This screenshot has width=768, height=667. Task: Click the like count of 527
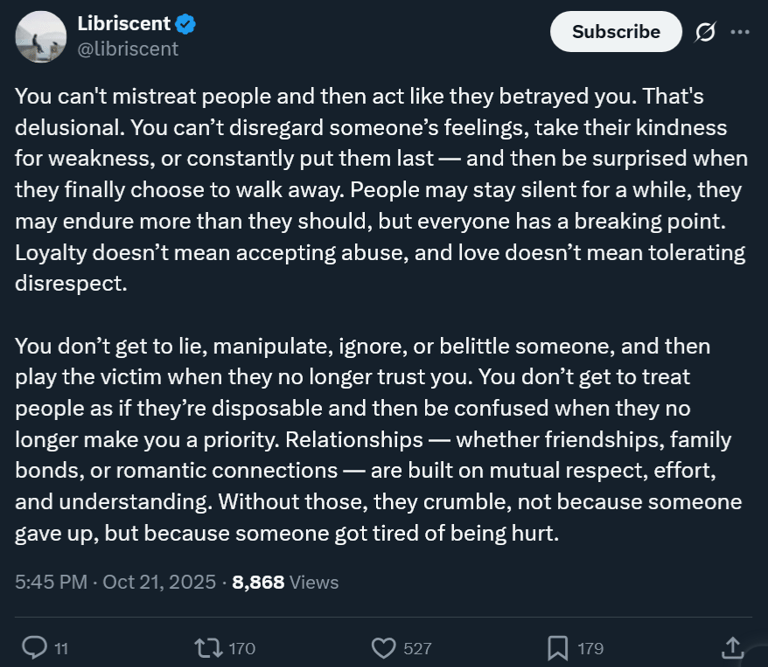417,648
